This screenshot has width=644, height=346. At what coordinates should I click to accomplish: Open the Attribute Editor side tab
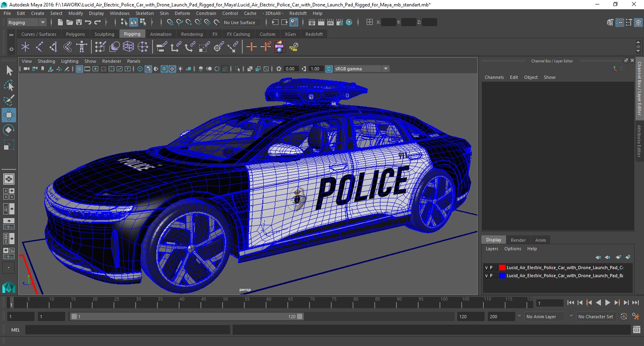[x=639, y=141]
